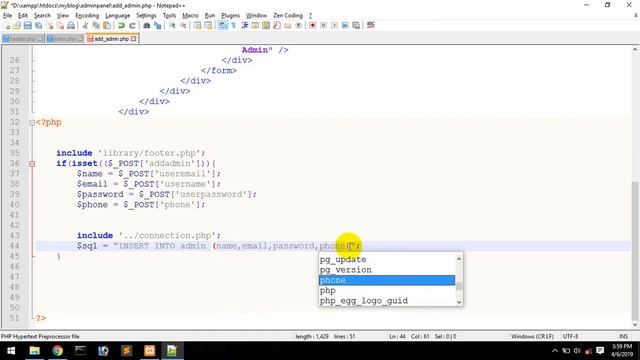This screenshot has height=360, width=640.
Task: Click autocomplete list scroll-down arrow
Action: coord(459,302)
